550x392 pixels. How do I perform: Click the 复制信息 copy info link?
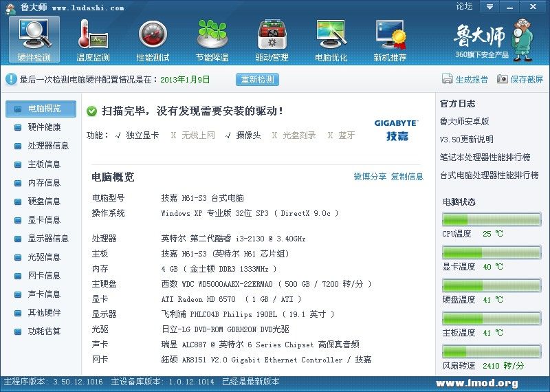407,177
